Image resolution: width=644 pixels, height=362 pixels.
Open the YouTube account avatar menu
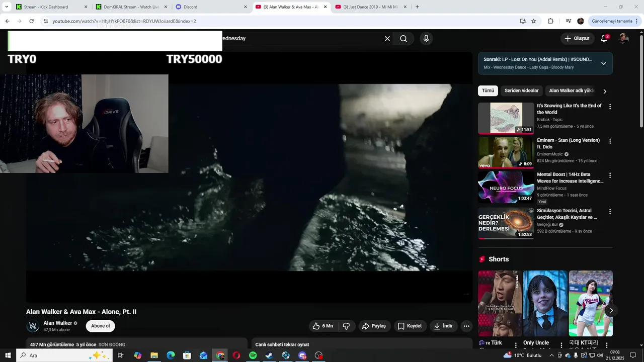623,39
